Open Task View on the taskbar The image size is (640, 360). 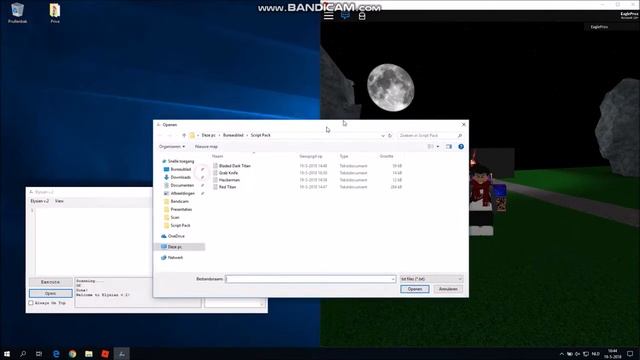(39, 354)
